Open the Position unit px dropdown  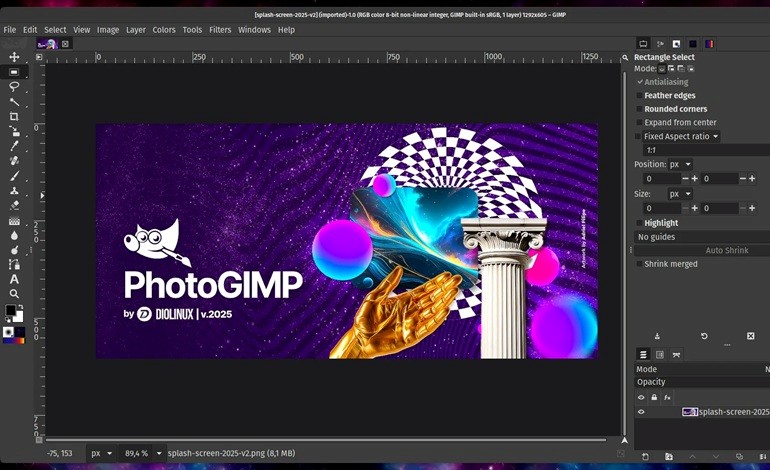(680, 165)
